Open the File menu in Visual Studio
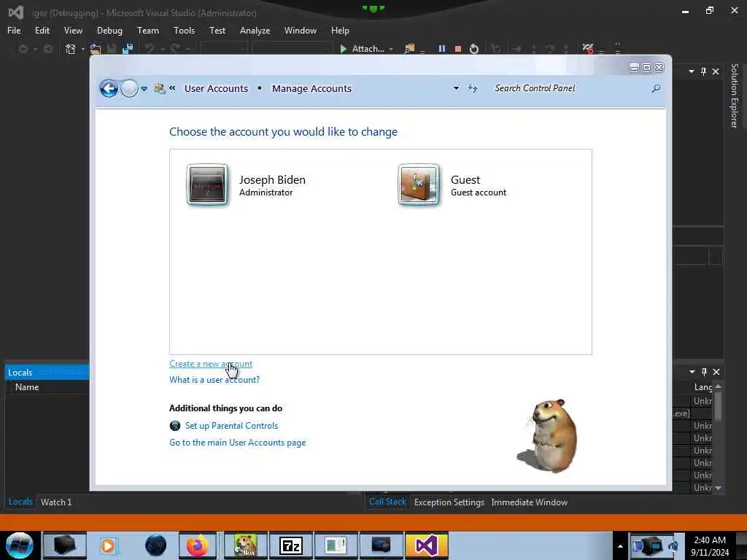Screen dimensions: 747x560 point(14,31)
